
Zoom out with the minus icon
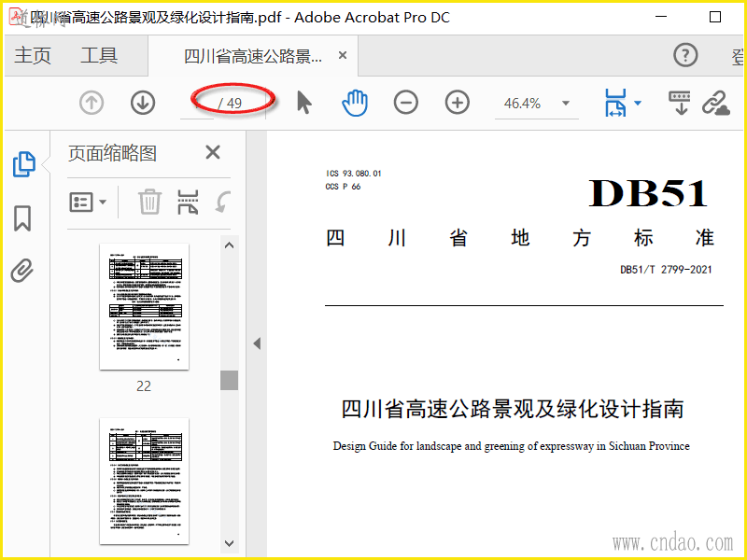406,103
